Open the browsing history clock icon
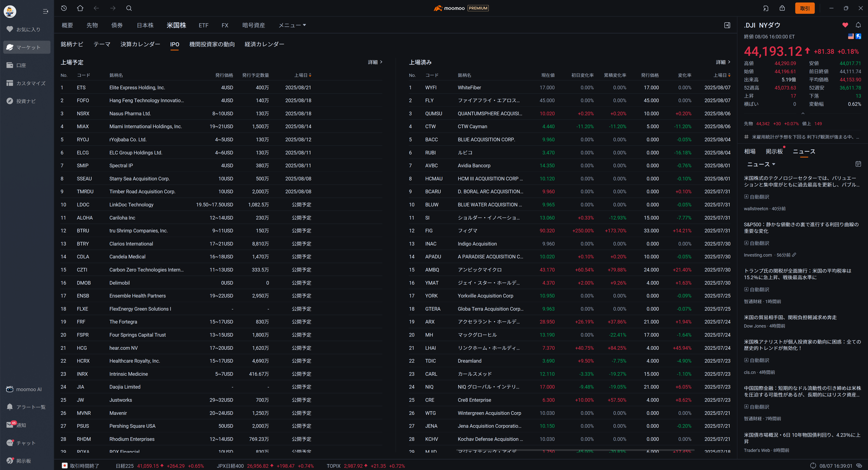Viewport: 868px width, 470px height. 64,8
